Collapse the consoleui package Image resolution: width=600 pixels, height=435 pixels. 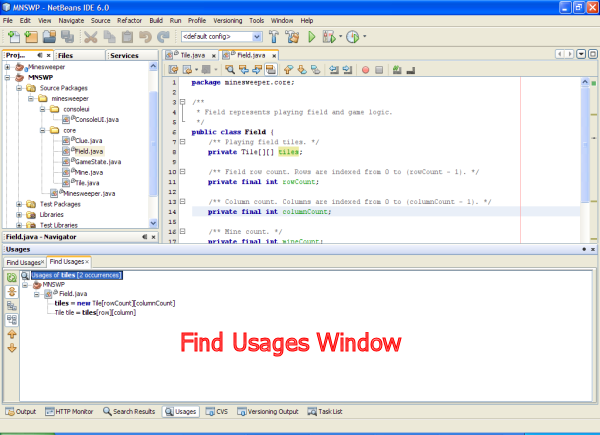tap(42, 109)
